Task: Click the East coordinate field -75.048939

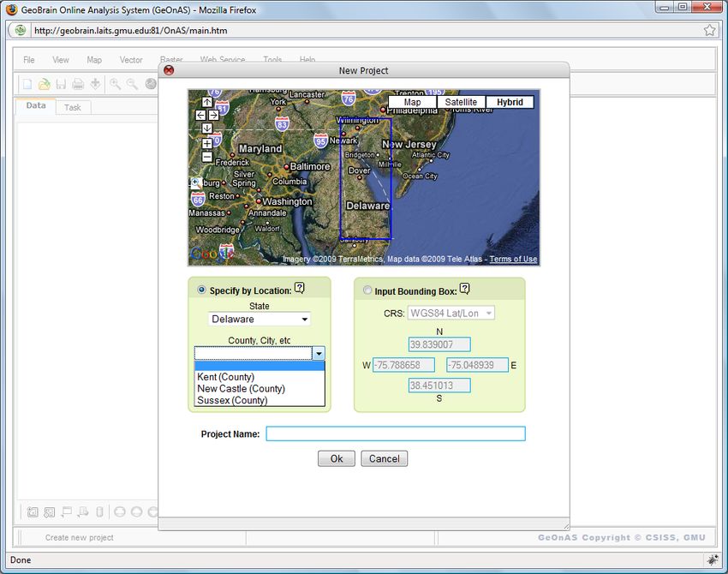Action: [477, 365]
